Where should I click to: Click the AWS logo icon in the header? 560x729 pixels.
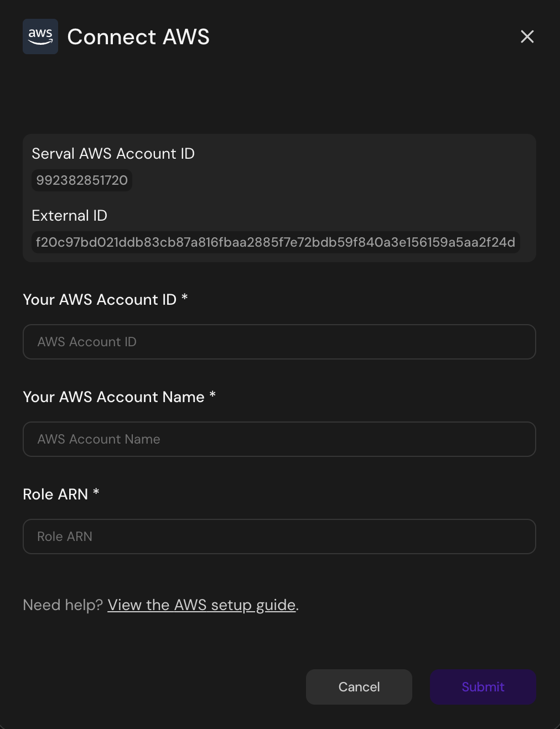40,36
